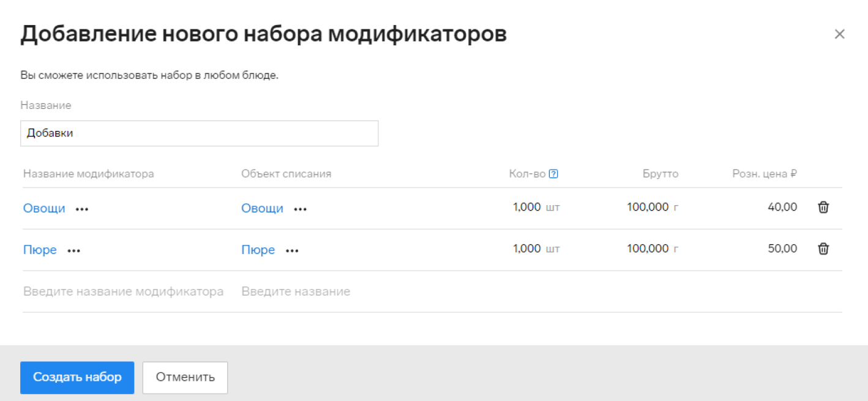
Task: Close the modifier set dialog
Action: 839,34
